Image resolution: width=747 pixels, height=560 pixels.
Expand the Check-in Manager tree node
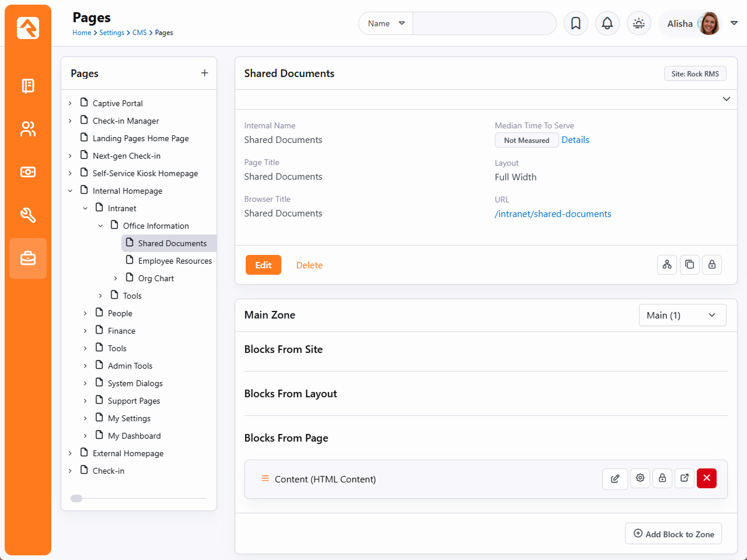tap(70, 121)
